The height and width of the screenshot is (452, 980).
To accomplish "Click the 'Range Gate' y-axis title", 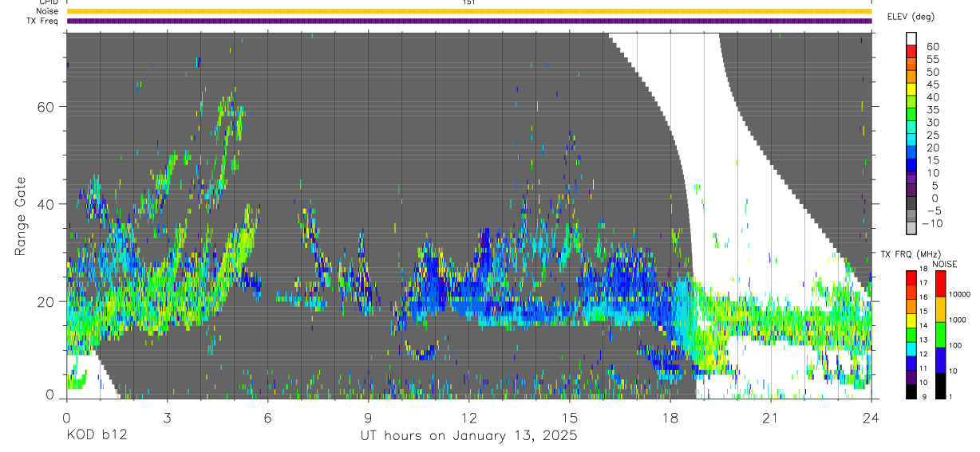I will pos(22,215).
